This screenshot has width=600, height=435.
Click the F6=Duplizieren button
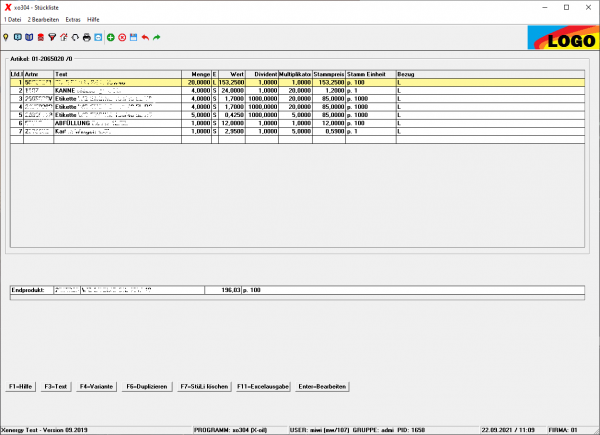(147, 386)
